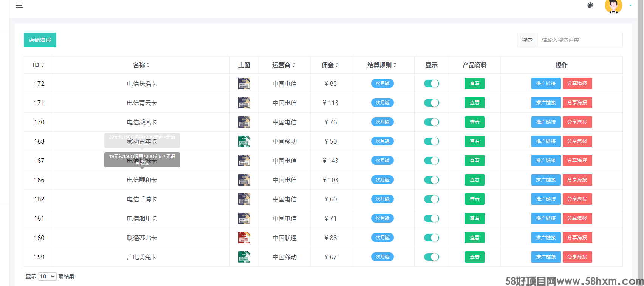The width and height of the screenshot is (644, 286).
Task: Open main image thumbnail for 电信青云卡
Action: [244, 103]
